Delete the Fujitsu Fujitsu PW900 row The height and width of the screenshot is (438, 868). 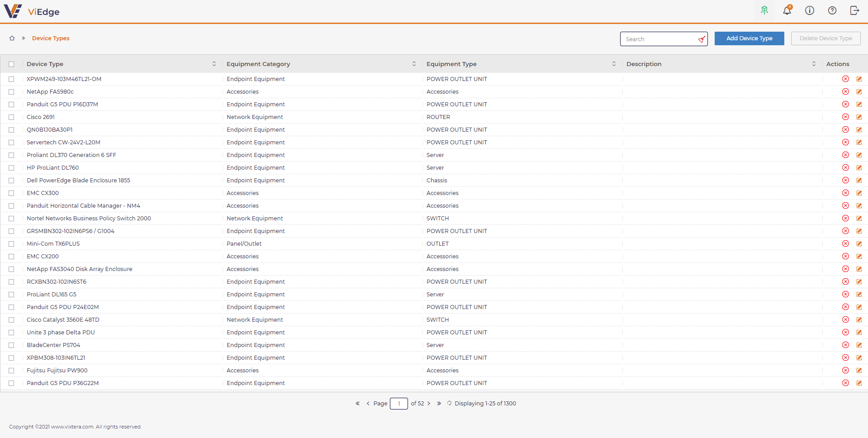pyautogui.click(x=845, y=370)
